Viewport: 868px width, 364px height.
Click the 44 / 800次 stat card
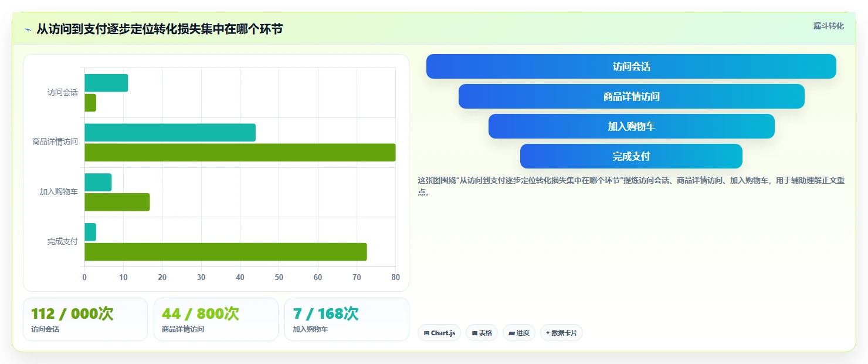(x=216, y=319)
